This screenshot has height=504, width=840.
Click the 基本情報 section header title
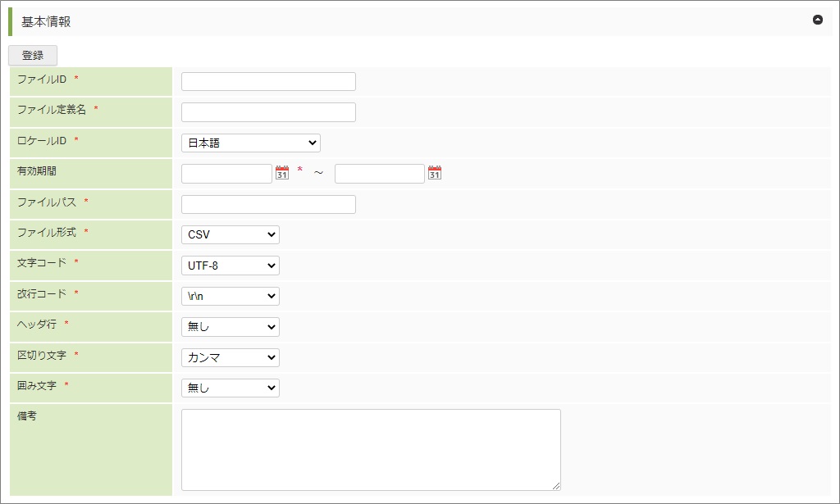click(x=46, y=22)
